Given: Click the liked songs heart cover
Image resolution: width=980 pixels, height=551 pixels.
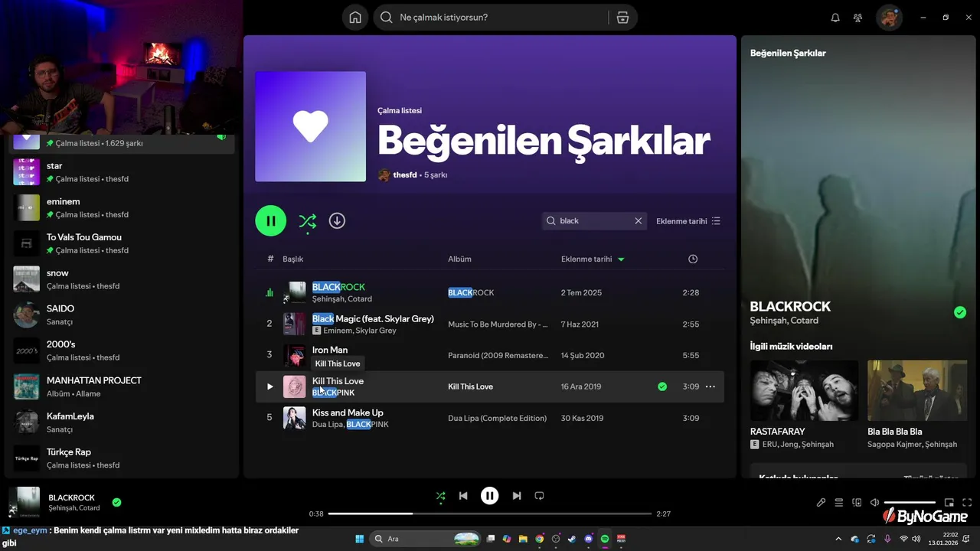Looking at the screenshot, I should pyautogui.click(x=310, y=127).
